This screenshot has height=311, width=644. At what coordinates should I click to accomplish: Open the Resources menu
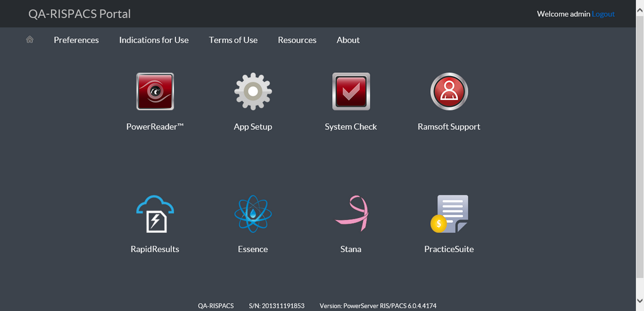[297, 40]
